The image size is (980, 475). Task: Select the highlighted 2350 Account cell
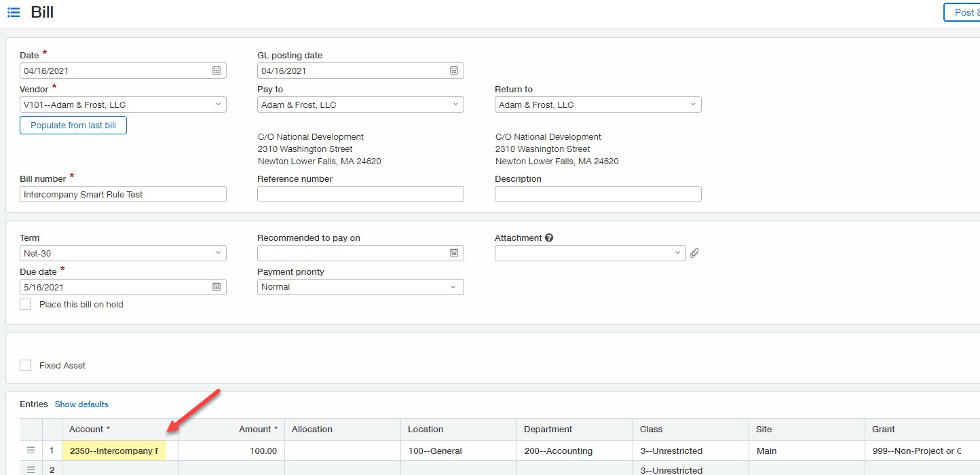(114, 451)
